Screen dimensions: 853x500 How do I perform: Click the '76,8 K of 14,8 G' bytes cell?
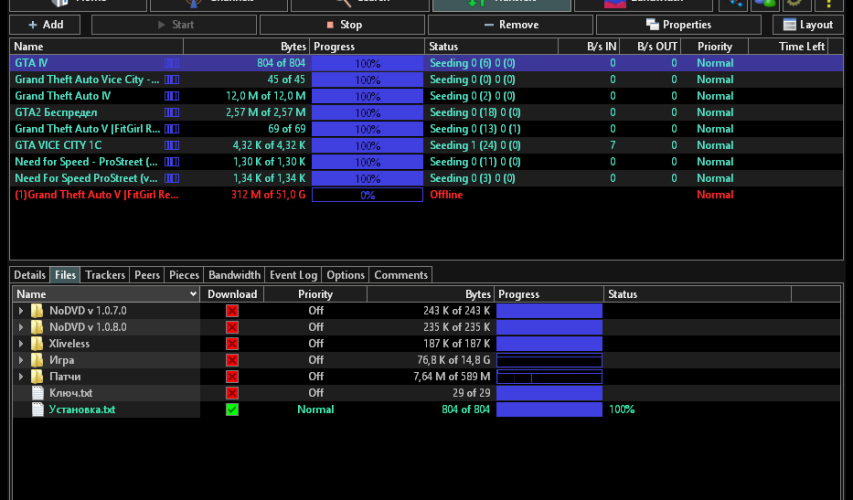pyautogui.click(x=453, y=360)
